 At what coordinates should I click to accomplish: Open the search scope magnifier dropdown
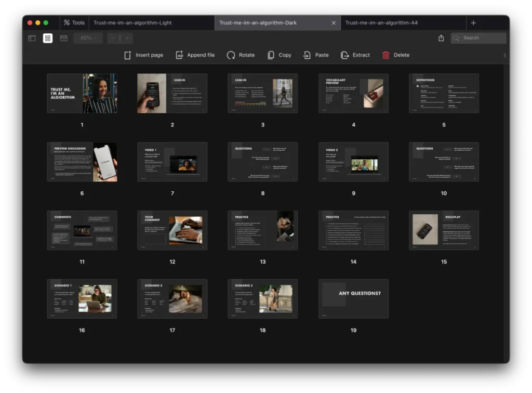click(x=456, y=38)
